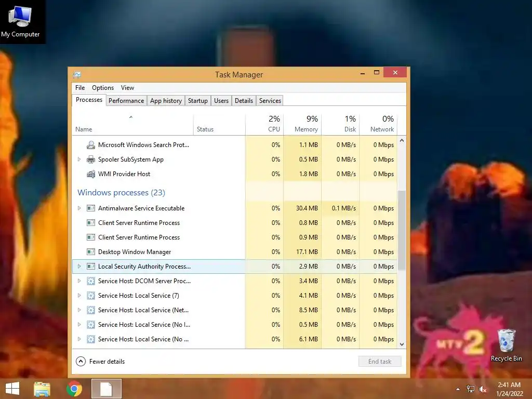Open the My Computer desktop icon
Viewport: 532px width, 399px height.
(x=20, y=22)
